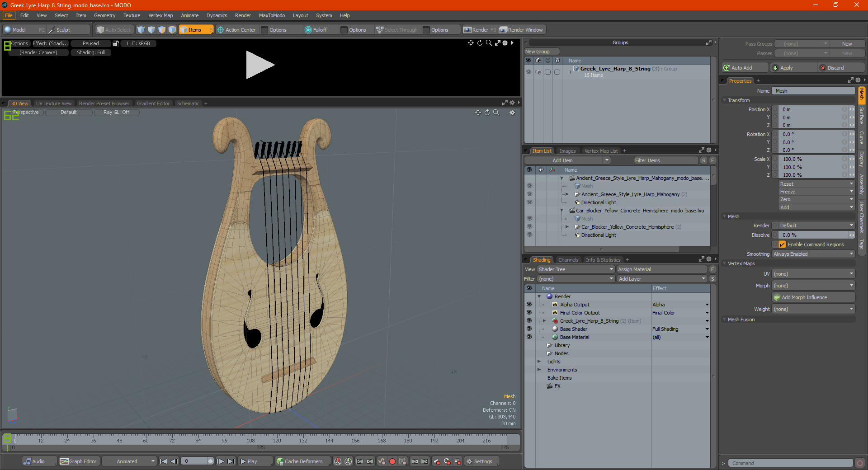
Task: Go to last frame button
Action: (231, 461)
